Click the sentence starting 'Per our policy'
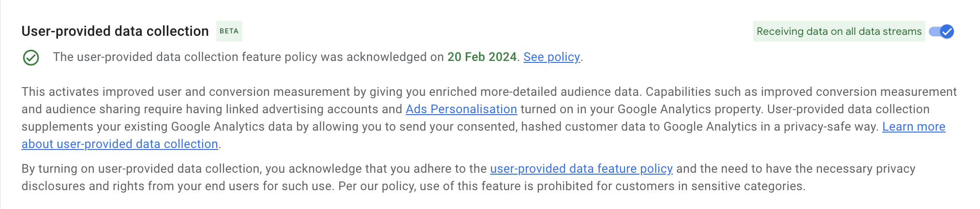Viewport: 980px width, 209px height. click(x=572, y=186)
